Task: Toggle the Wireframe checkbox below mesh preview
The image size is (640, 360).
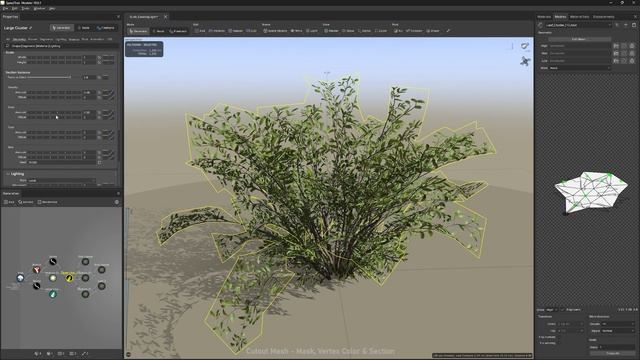Action: (x=562, y=310)
